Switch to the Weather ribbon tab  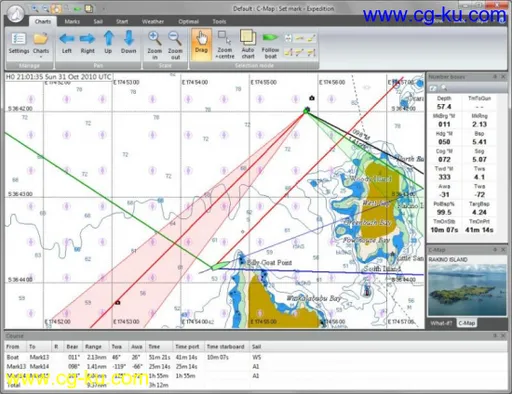[153, 22]
